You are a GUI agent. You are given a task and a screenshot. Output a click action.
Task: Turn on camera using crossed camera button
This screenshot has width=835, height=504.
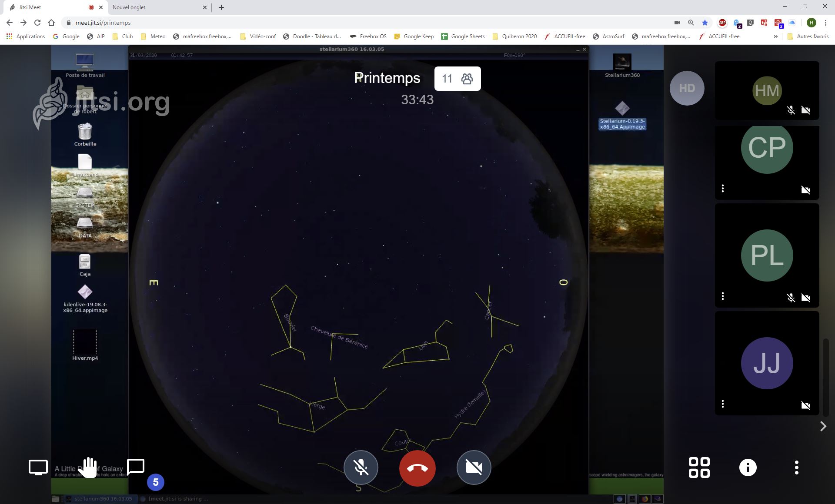click(474, 468)
